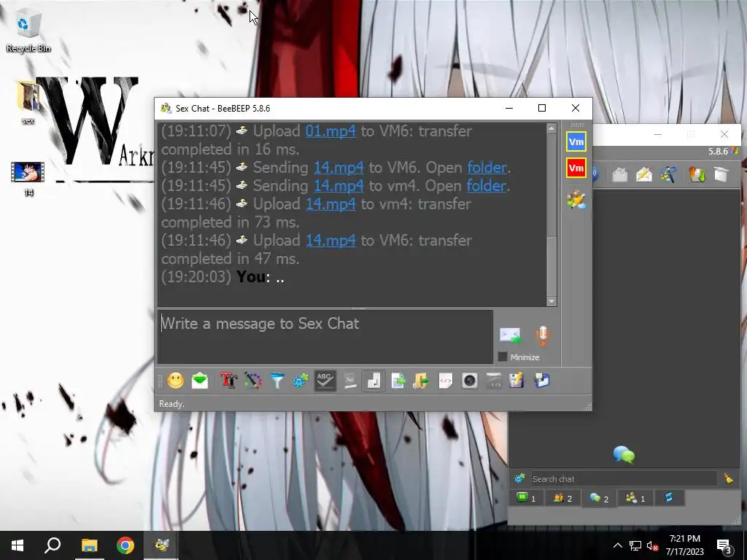Click the muted volume tray icon
The image size is (747, 560).
[x=653, y=545]
